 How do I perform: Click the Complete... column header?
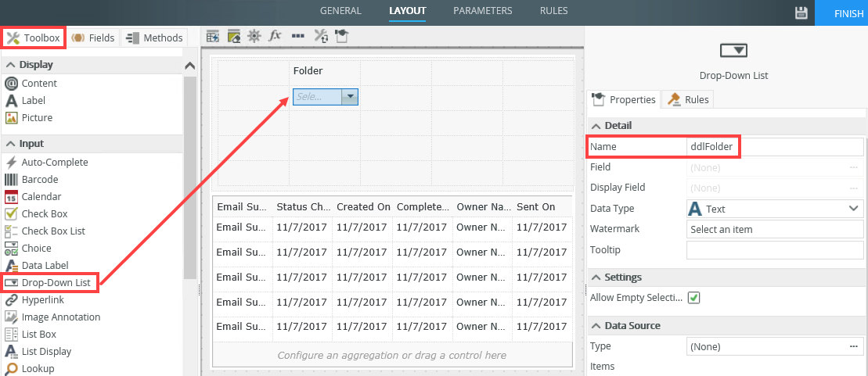point(423,207)
